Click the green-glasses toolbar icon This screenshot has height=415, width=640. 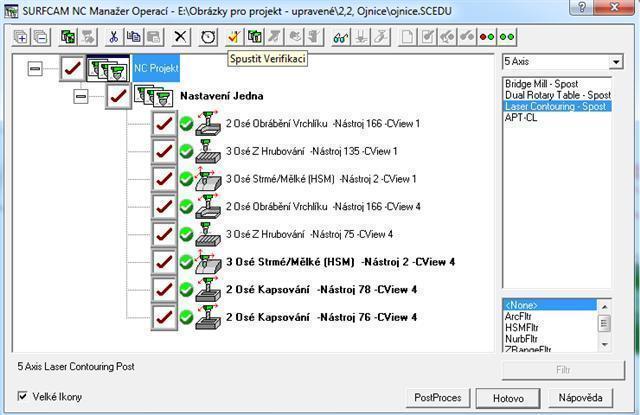tap(340, 37)
